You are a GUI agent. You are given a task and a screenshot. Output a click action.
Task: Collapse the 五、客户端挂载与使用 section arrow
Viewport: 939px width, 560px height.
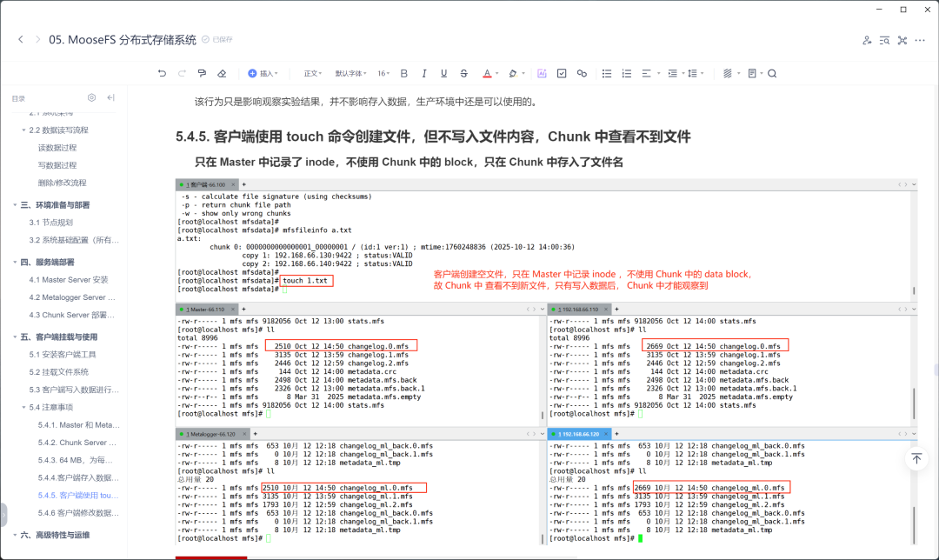point(15,337)
